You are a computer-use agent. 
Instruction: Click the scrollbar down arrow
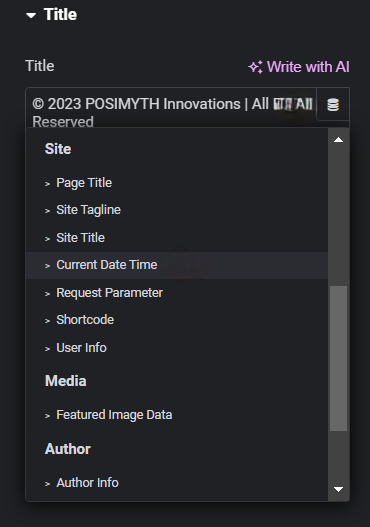338,489
